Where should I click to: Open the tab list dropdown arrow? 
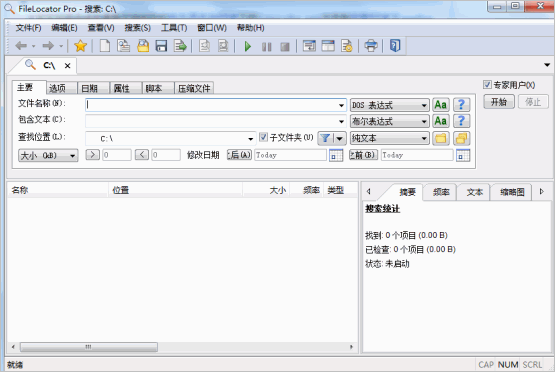[547, 65]
